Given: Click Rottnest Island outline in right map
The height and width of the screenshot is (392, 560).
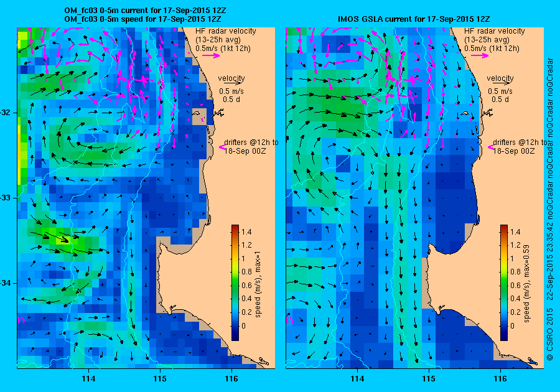Looking at the screenshot, I should click(x=465, y=113).
